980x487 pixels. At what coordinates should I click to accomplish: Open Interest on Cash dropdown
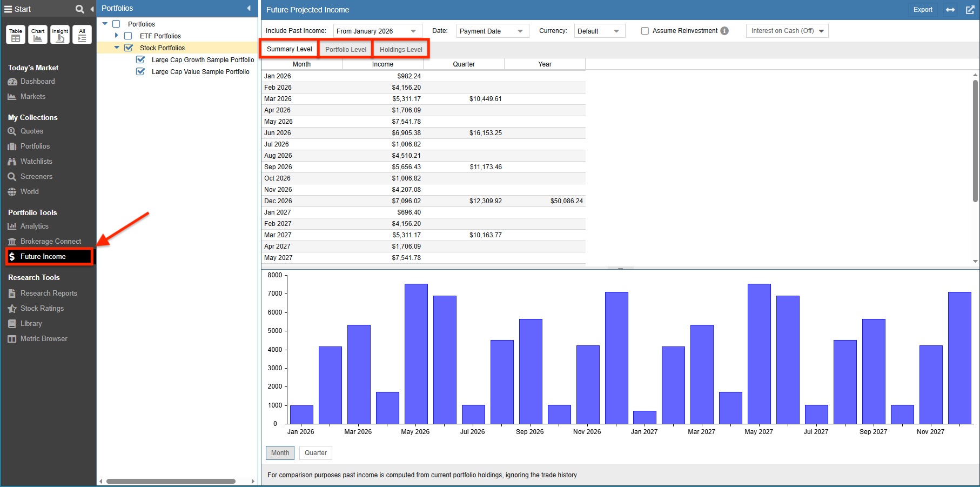[x=787, y=31]
